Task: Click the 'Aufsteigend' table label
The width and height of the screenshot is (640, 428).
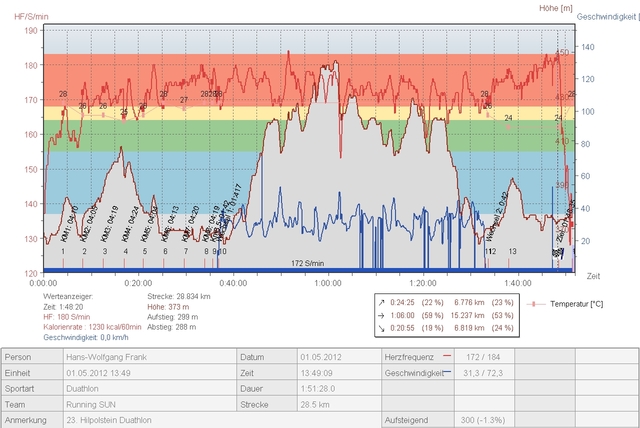Action: [407, 420]
